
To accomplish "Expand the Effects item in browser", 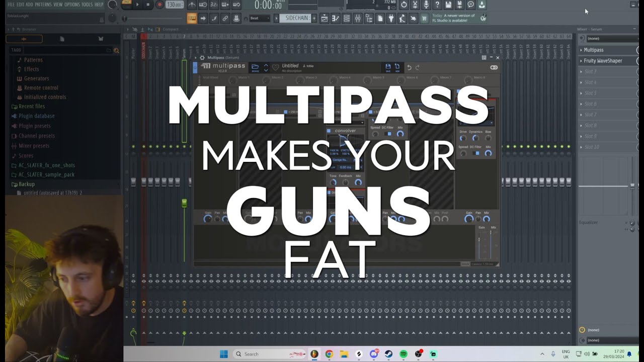I will 31,69.
